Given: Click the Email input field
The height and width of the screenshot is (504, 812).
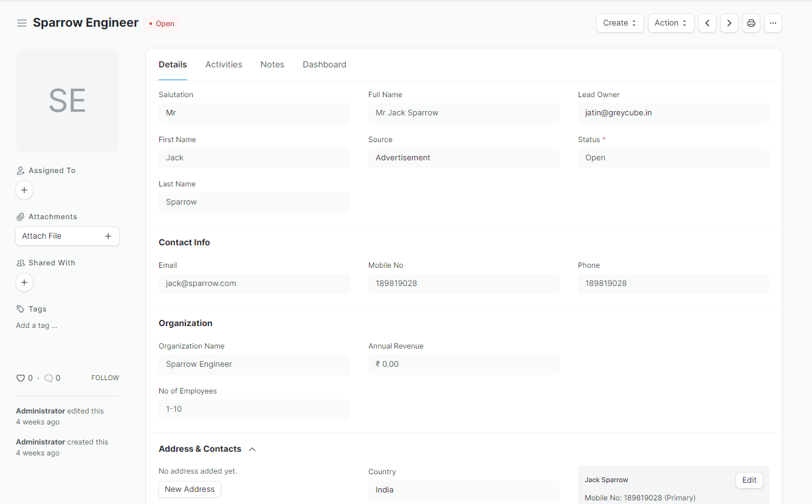Looking at the screenshot, I should [254, 284].
